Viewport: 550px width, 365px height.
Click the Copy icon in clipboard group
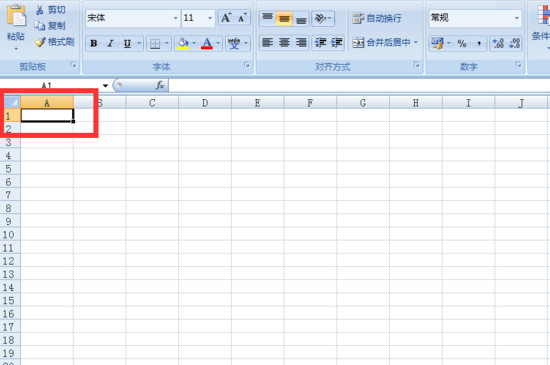click(40, 26)
